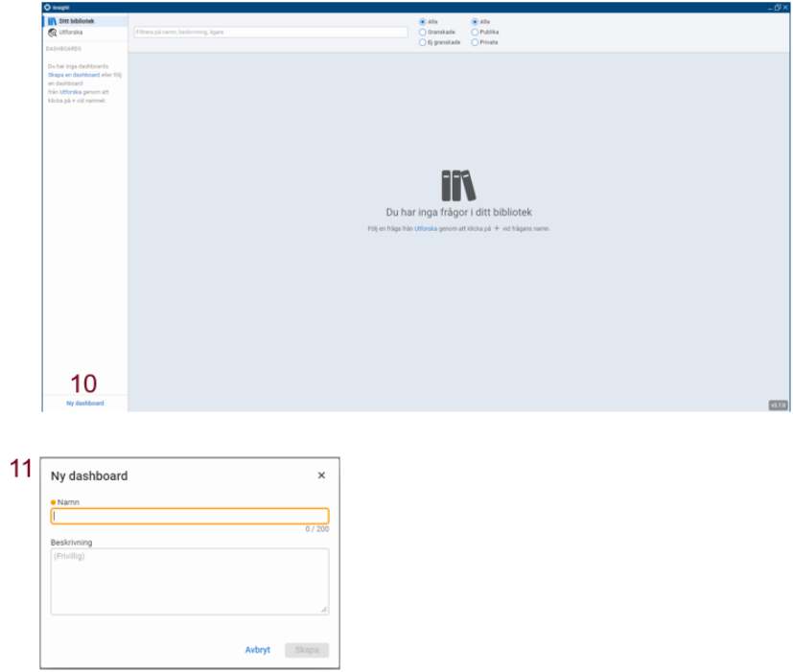Minimize the Insight window
The image size is (793, 672).
click(x=770, y=8)
